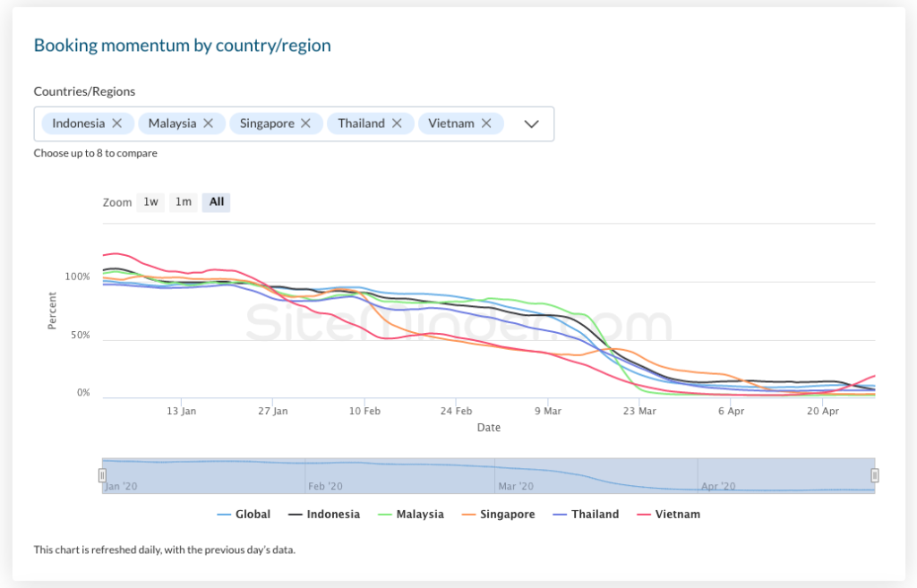Grab the left range navigator handle
This screenshot has height=588, width=917.
(102, 475)
